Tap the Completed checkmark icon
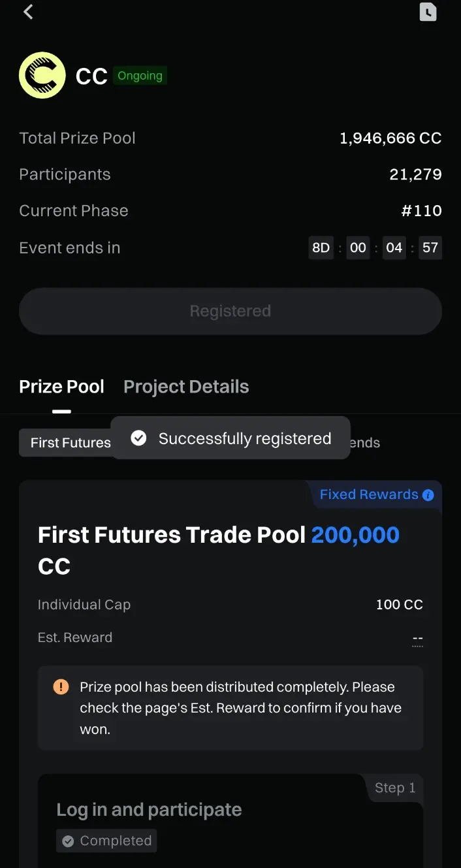Viewport: 461px width, 868px height. [x=68, y=841]
